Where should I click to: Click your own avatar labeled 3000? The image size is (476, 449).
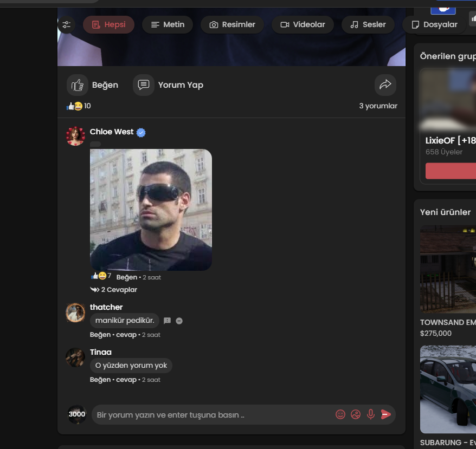(77, 414)
